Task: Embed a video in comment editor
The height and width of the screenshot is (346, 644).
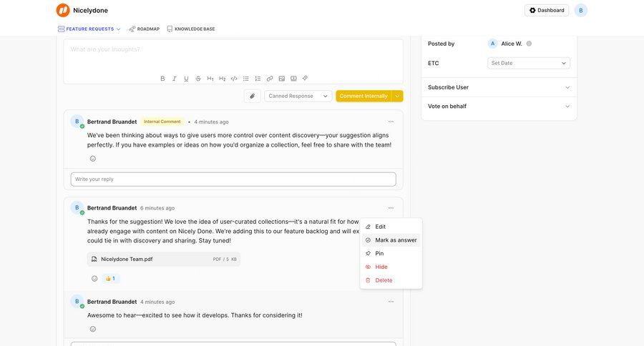Action: (x=293, y=79)
